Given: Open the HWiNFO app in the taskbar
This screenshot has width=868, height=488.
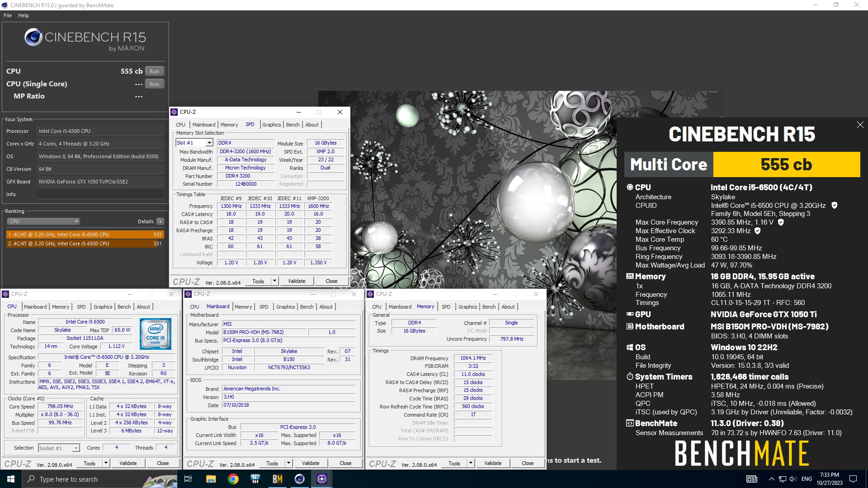Looking at the screenshot, I should 255,479.
